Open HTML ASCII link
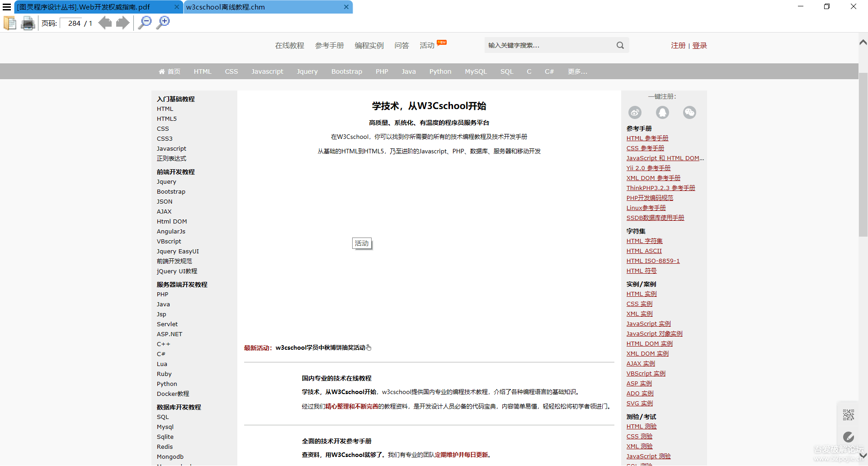868x466 pixels. click(x=644, y=251)
